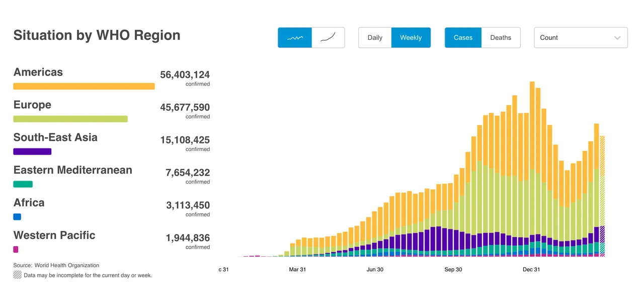Click the 56,403,124 confirmed count
Image resolution: width=644 pixels, height=302 pixels.
pyautogui.click(x=185, y=75)
